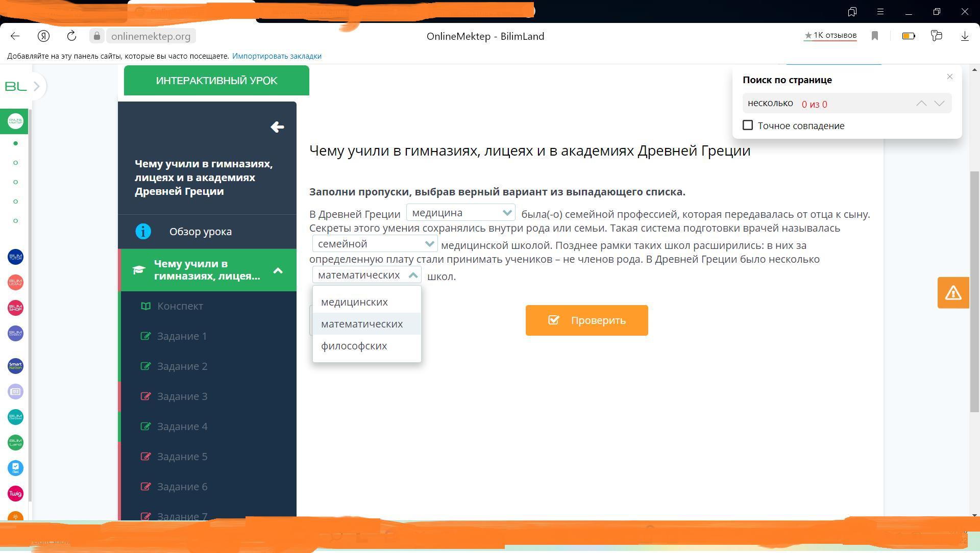Open the first dropdown showing медицина
The height and width of the screenshot is (553, 980).
460,213
